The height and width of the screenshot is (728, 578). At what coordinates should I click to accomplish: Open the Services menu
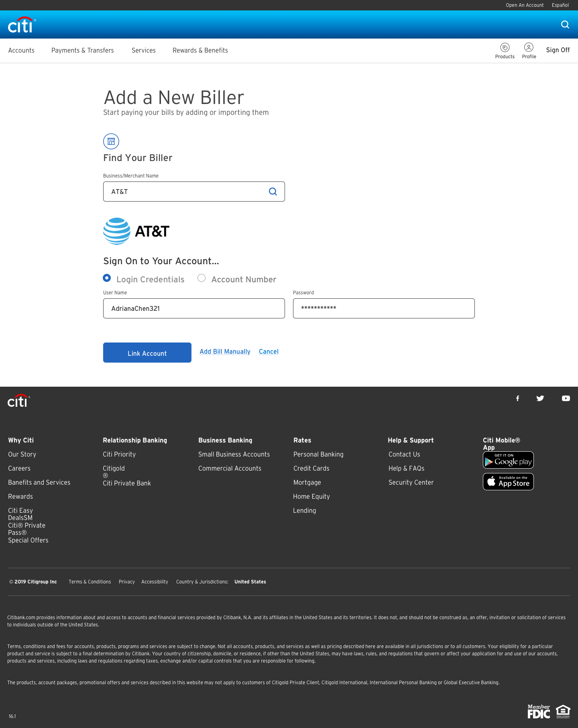click(x=144, y=50)
